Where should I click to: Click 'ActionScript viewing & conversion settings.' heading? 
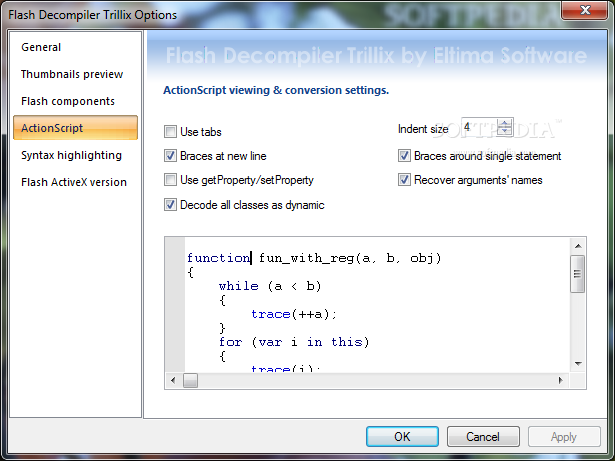coord(276,90)
